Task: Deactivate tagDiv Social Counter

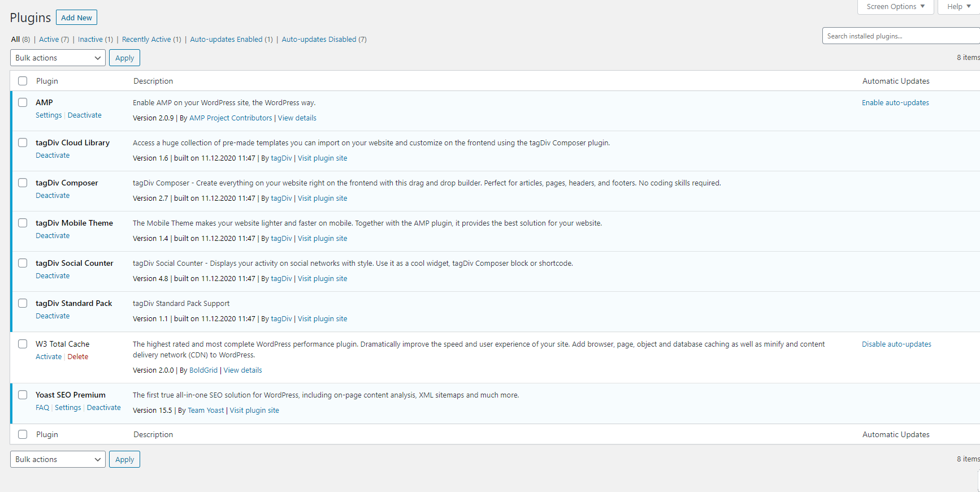Action: coord(53,276)
